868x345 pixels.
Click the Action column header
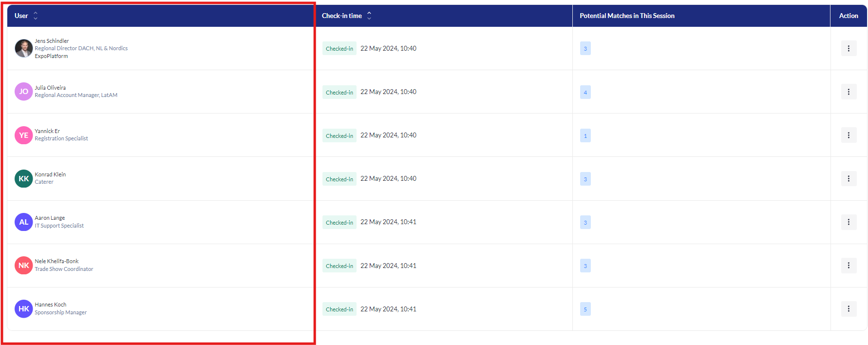pos(848,16)
